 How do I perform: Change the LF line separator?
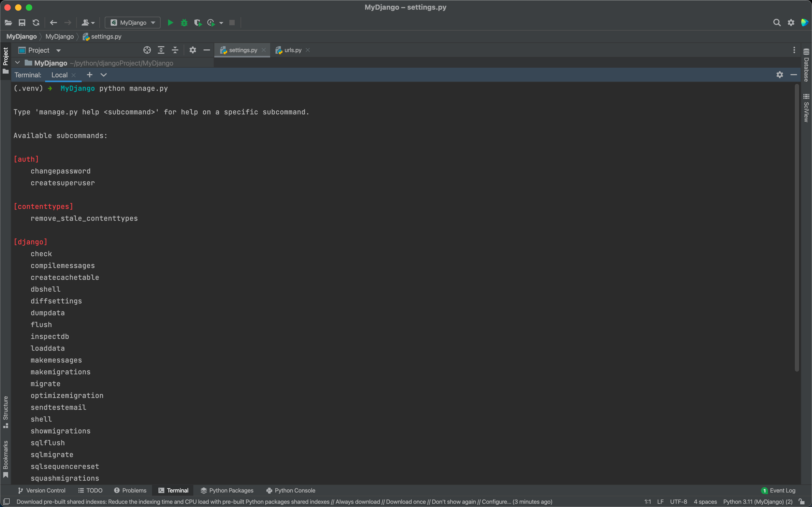(661, 502)
